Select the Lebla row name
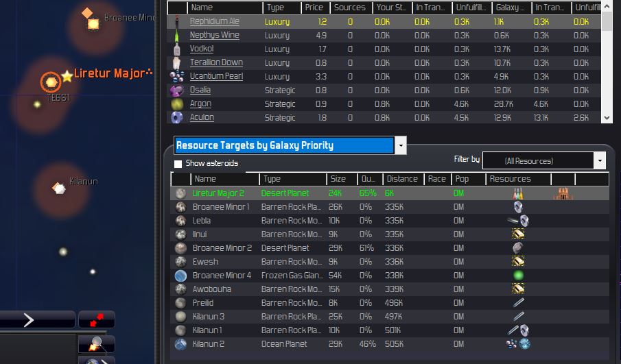The width and height of the screenshot is (621, 364). tap(202, 221)
